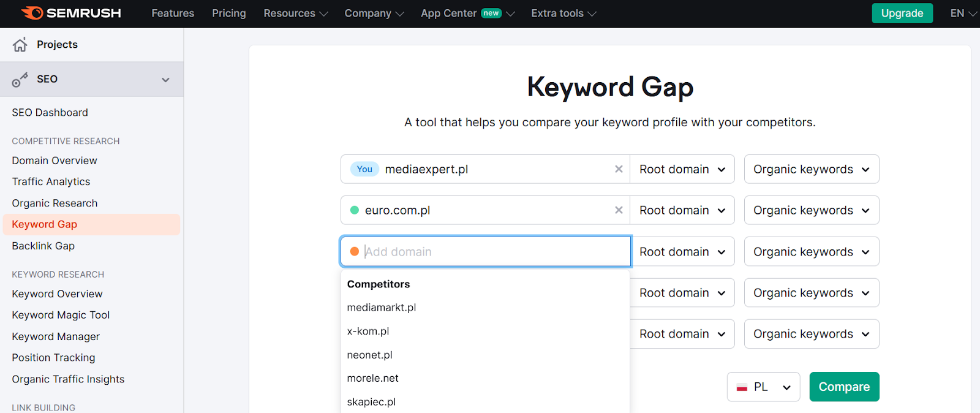Expand the EN language selector
Viewport: 980px width, 413px height.
pos(963,13)
